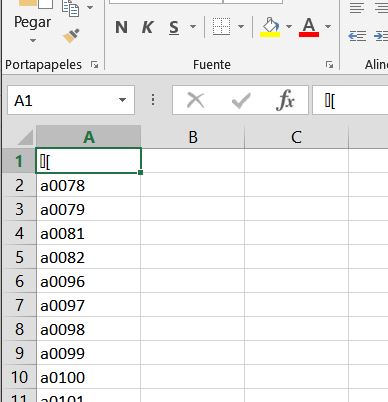Image resolution: width=388 pixels, height=402 pixels.
Task: Select cell containing a0099
Action: point(88,353)
